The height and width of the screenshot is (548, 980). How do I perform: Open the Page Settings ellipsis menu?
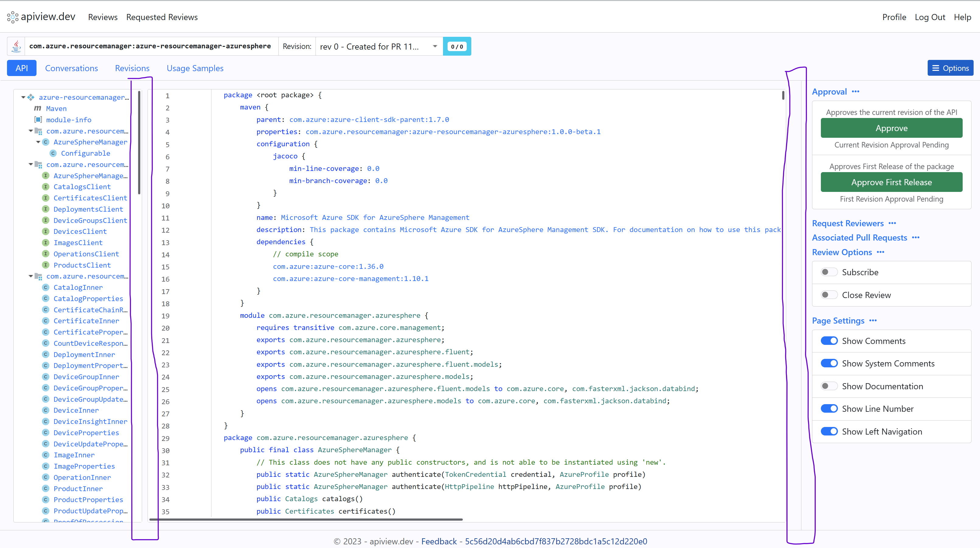873,321
